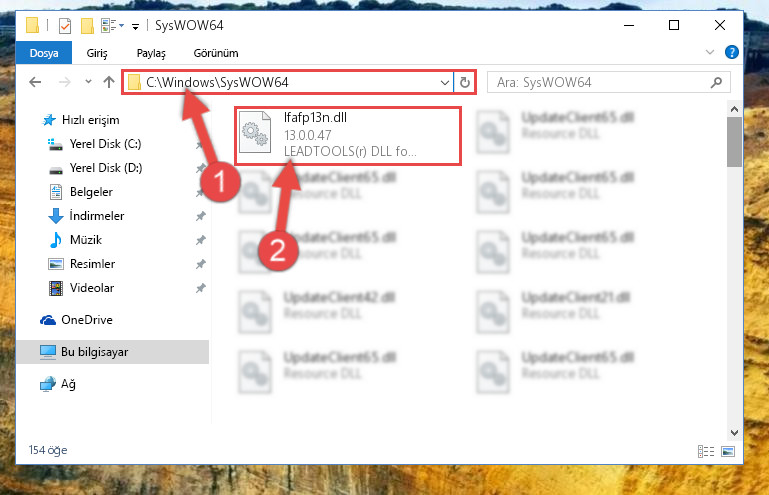This screenshot has height=495, width=769.
Task: Unpin İndirmeler using its pin icon
Action: [x=200, y=216]
